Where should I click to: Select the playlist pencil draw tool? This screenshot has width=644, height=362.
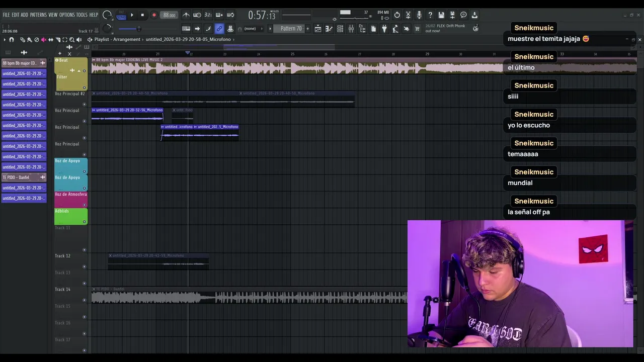click(x=22, y=39)
